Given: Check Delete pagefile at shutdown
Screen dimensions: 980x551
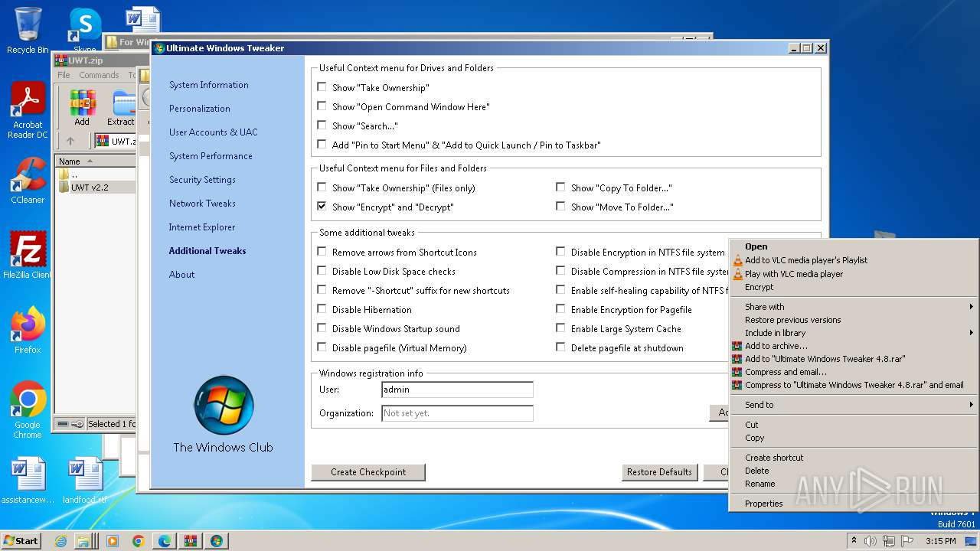Looking at the screenshot, I should coord(560,347).
